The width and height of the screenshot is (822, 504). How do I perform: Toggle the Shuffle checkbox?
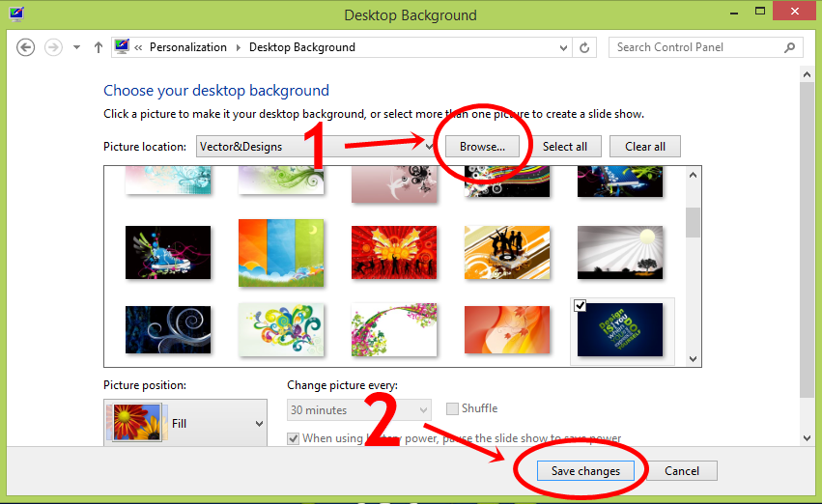click(452, 408)
